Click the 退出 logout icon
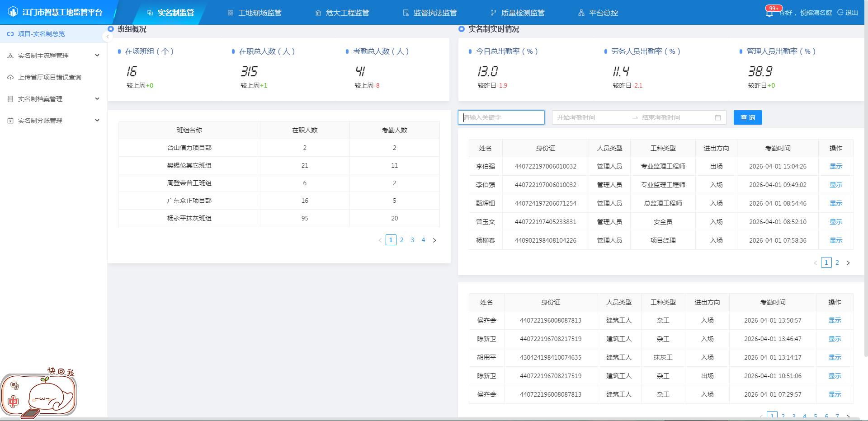Viewport: 868px width, 421px height. point(840,13)
